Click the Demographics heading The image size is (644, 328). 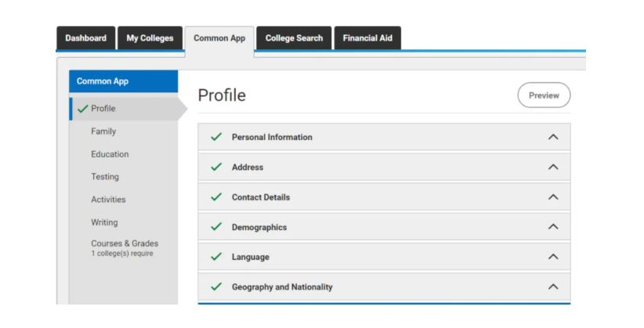point(259,228)
